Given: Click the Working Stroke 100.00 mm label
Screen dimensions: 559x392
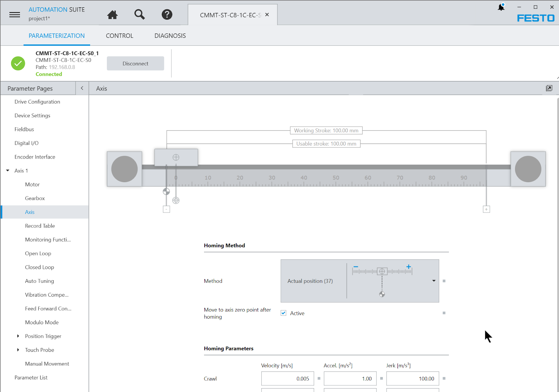Looking at the screenshot, I should pyautogui.click(x=326, y=131).
